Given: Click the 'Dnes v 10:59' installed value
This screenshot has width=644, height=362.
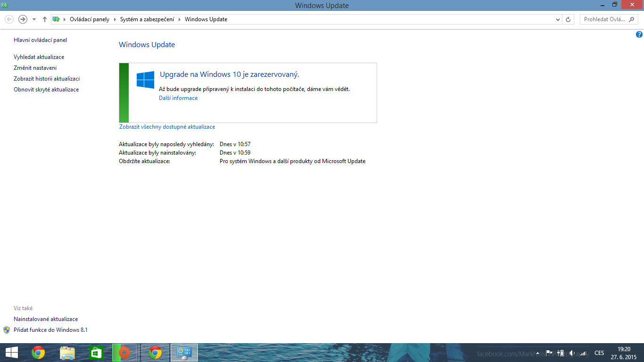Looking at the screenshot, I should pyautogui.click(x=235, y=153).
